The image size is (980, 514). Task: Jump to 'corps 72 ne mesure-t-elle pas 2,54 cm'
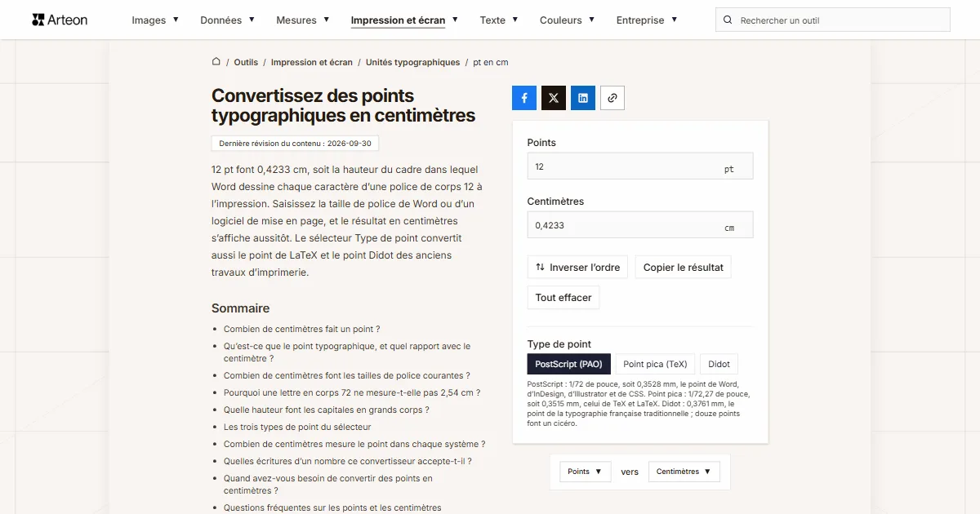[x=352, y=392]
